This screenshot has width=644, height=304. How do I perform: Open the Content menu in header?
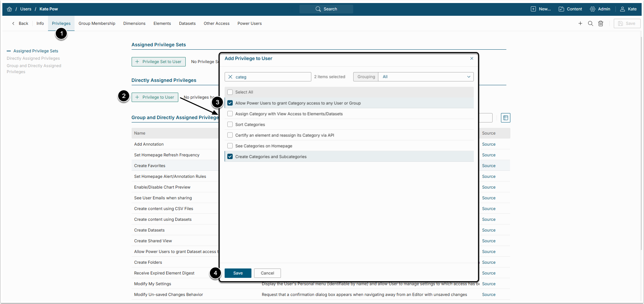tap(570, 9)
